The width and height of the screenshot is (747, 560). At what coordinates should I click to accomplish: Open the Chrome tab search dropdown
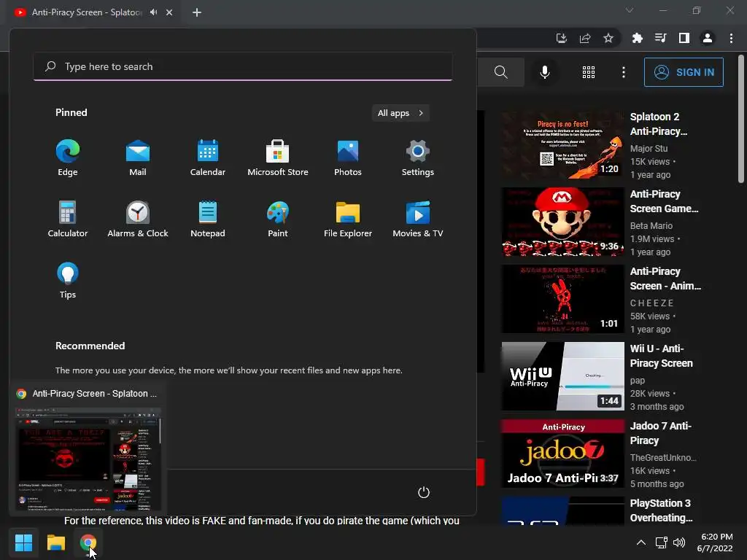coord(630,10)
